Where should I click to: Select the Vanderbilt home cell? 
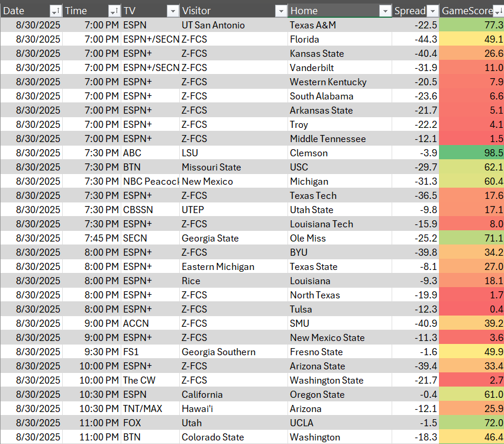point(340,67)
